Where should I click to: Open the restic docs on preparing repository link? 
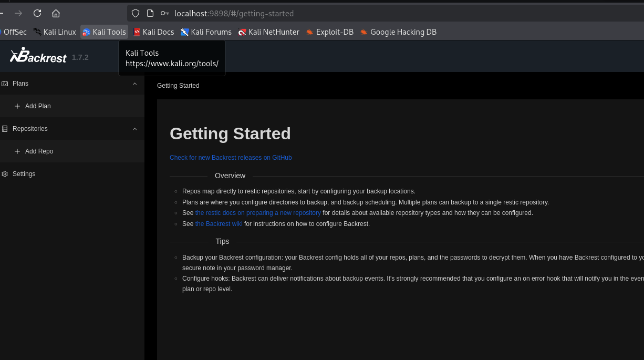point(258,213)
